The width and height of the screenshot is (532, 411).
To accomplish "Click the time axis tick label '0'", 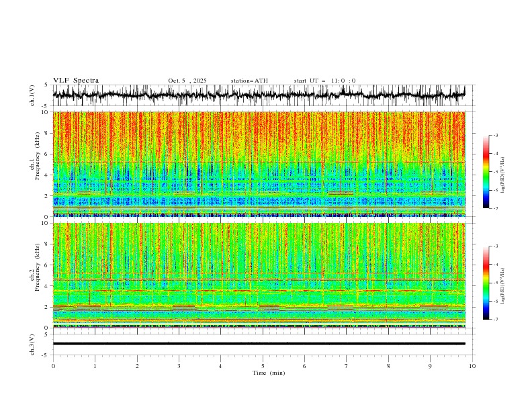I will point(53,366).
